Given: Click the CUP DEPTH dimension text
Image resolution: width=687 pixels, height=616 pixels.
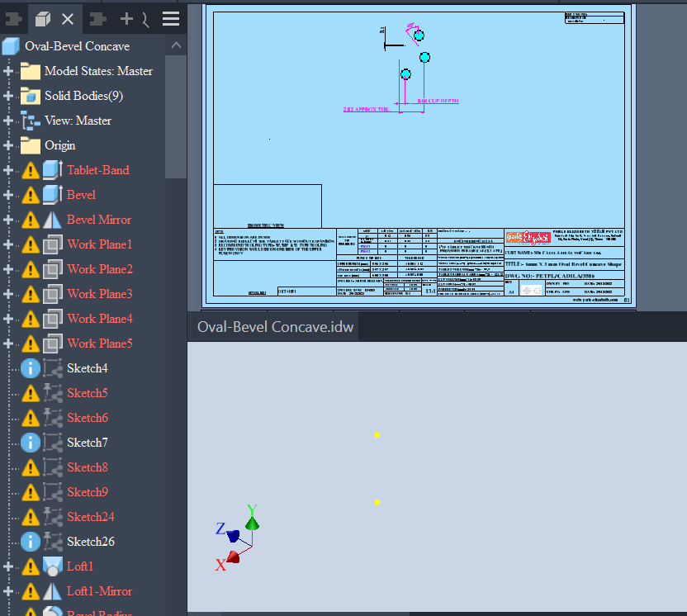Looking at the screenshot, I should click(x=438, y=101).
